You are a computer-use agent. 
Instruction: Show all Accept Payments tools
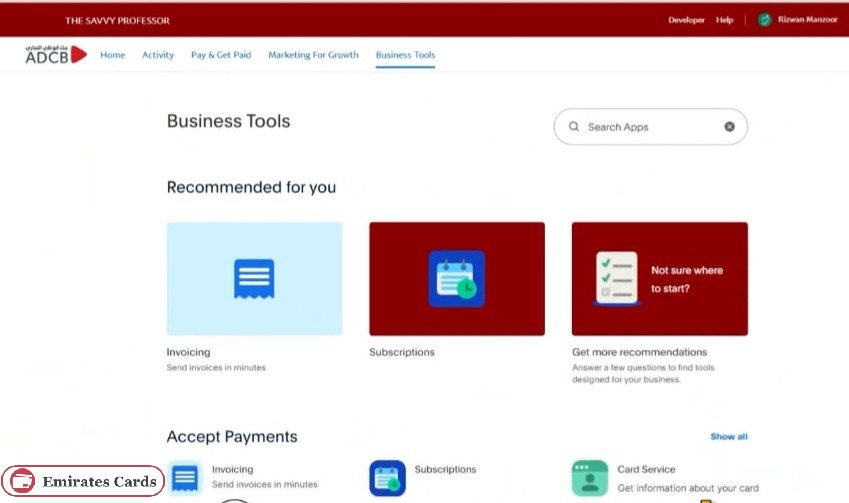pyautogui.click(x=729, y=436)
